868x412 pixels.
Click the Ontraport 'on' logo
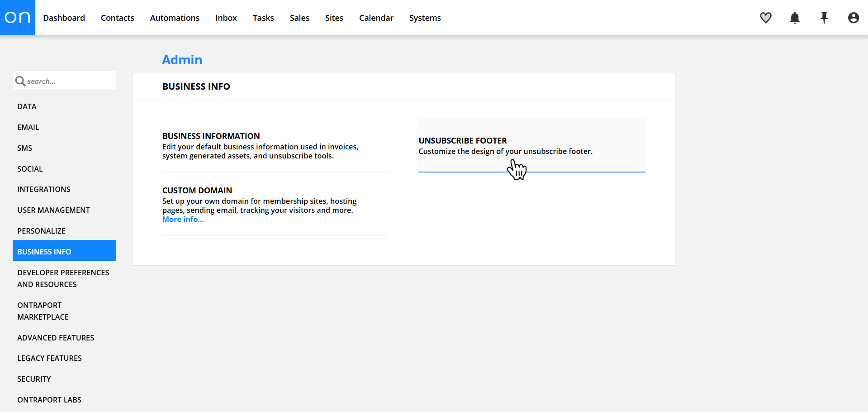pos(17,18)
